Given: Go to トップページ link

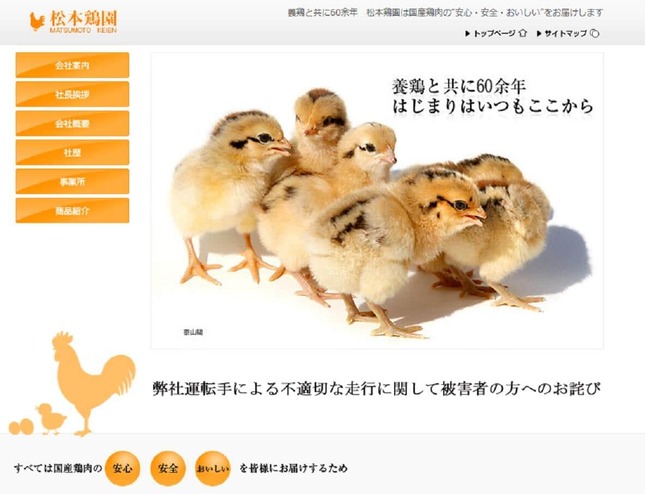Looking at the screenshot, I should [x=494, y=34].
